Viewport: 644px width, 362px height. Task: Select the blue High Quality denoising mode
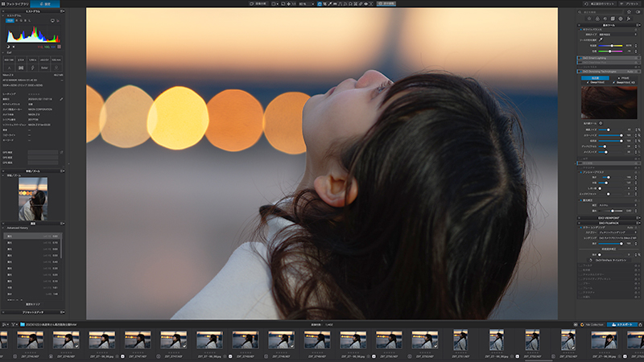point(595,78)
